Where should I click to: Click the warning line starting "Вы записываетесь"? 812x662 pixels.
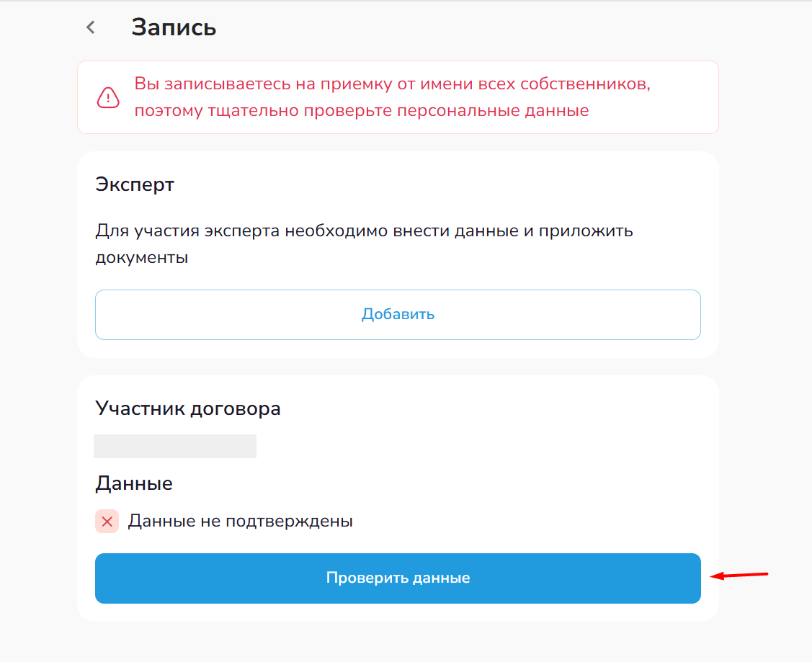click(x=392, y=84)
